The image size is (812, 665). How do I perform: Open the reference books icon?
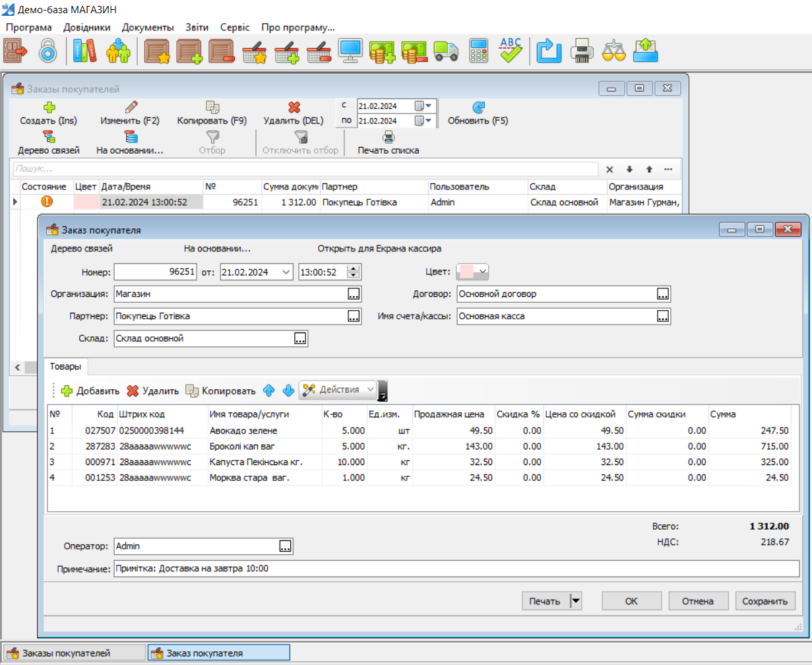click(85, 50)
